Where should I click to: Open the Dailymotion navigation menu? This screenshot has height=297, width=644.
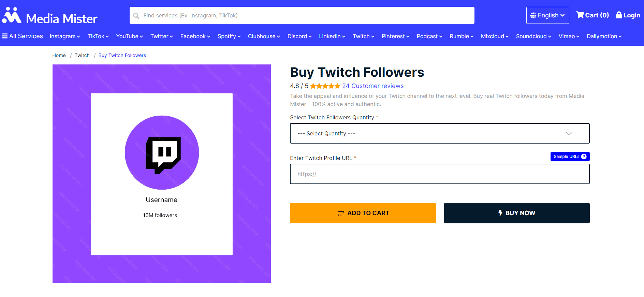604,36
